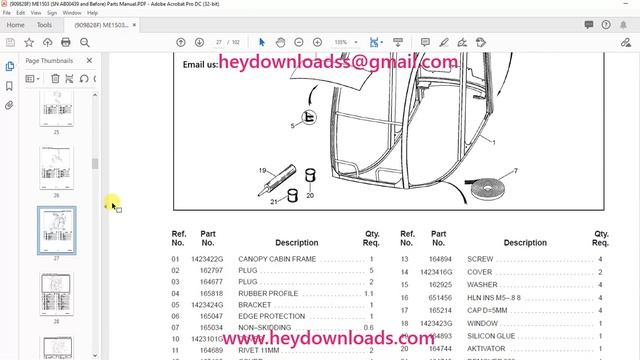Click the SILICON GLUE description
This screenshot has height=360, width=640.
tap(491, 336)
